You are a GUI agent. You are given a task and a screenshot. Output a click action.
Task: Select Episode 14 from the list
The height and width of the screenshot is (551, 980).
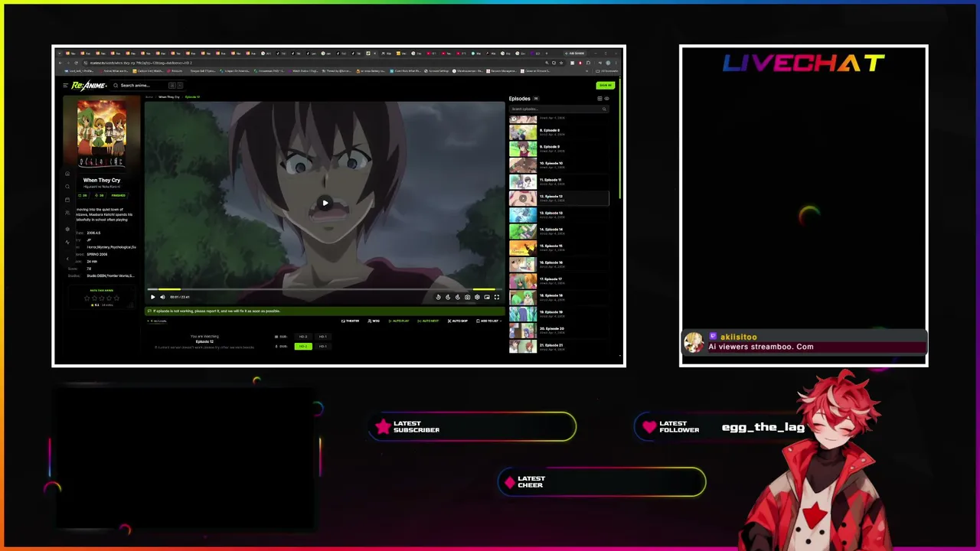559,231
